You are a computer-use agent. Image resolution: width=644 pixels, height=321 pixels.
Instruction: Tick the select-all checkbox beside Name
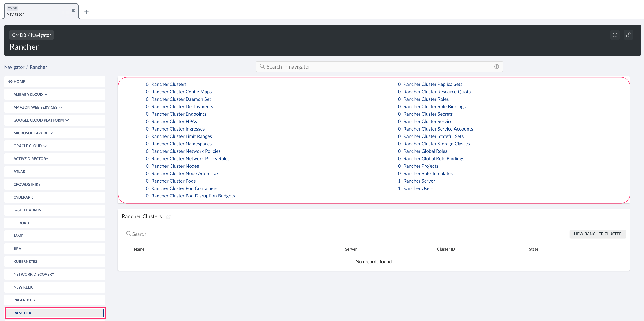[126, 249]
